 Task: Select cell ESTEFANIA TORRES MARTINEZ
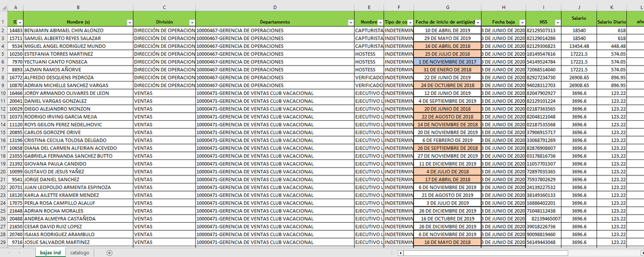coord(78,54)
